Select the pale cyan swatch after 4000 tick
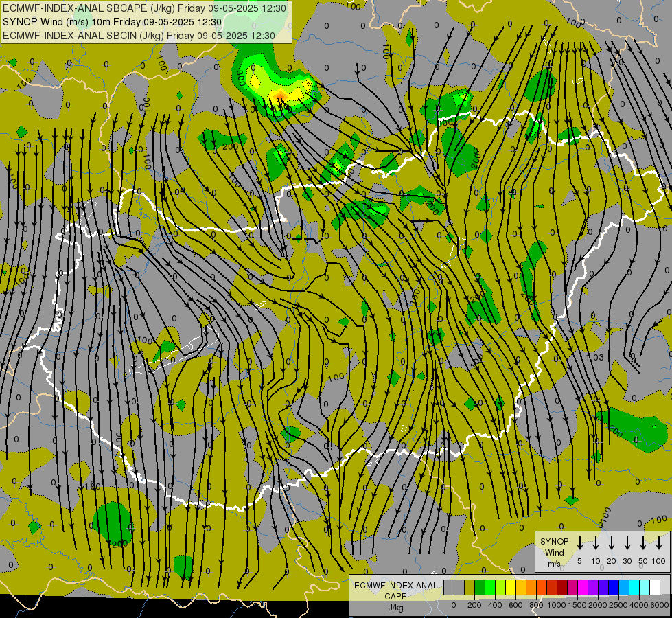Image resolution: width=672 pixels, height=618 pixels. click(x=645, y=587)
